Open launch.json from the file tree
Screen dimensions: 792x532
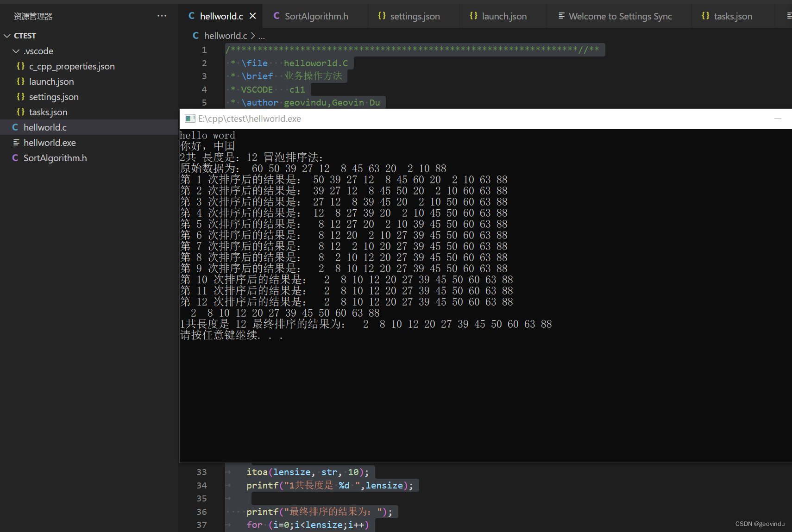coord(51,81)
